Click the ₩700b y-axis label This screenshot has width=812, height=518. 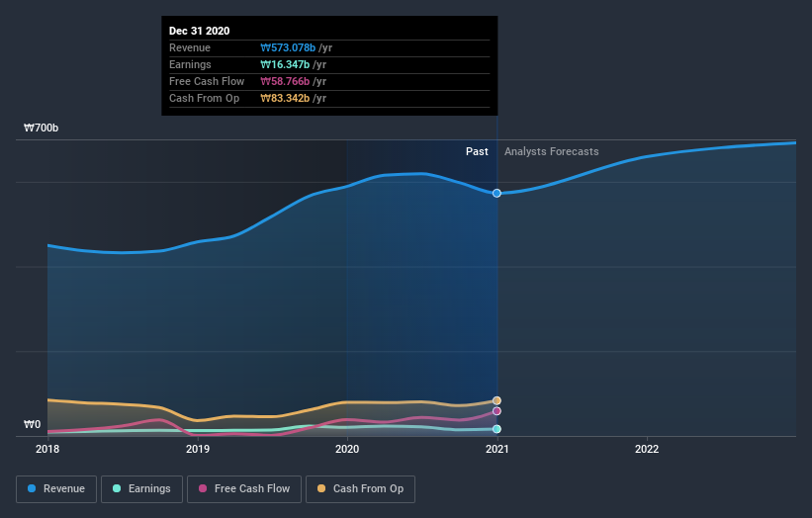click(x=41, y=128)
